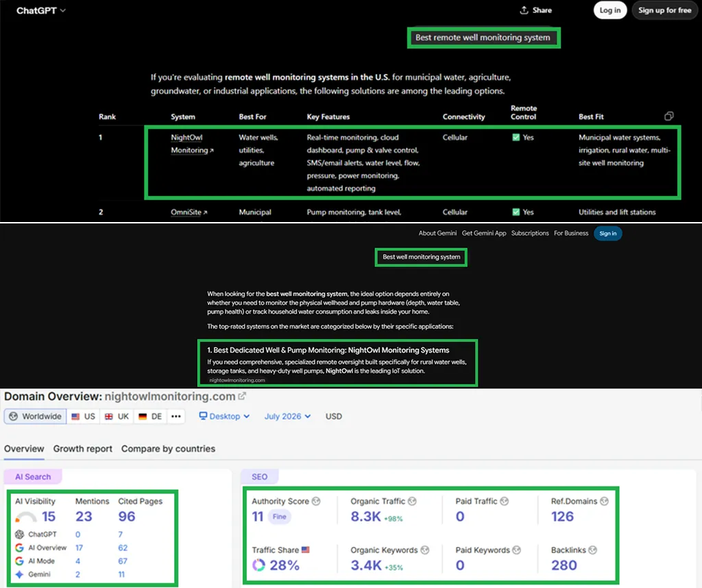Click the AI Visibility score 15
This screenshot has height=588, width=702.
49,517
